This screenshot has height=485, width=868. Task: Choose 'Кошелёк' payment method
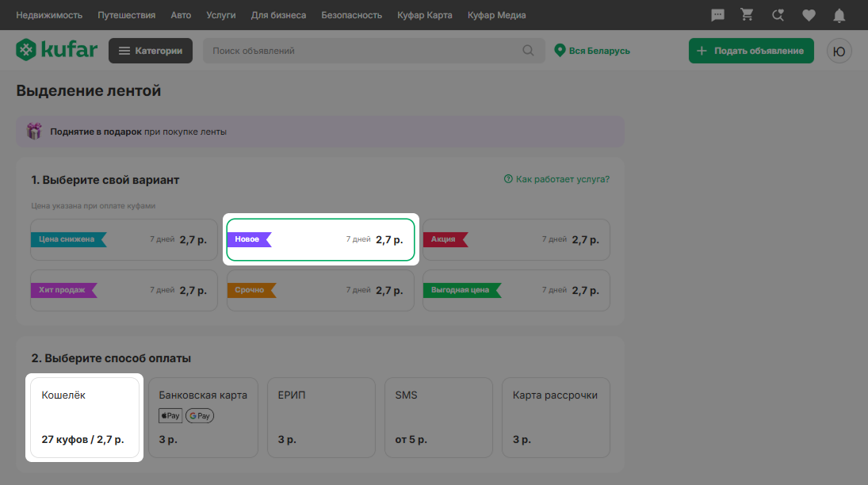(85, 418)
